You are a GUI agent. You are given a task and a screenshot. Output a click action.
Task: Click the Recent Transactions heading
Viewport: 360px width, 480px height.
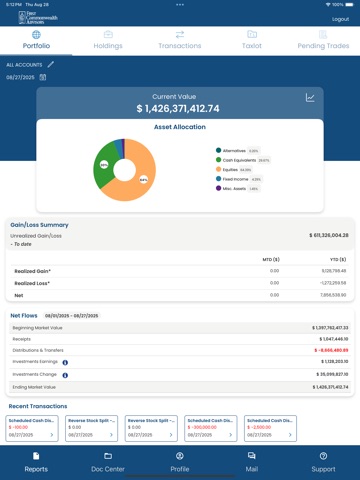pos(38,406)
